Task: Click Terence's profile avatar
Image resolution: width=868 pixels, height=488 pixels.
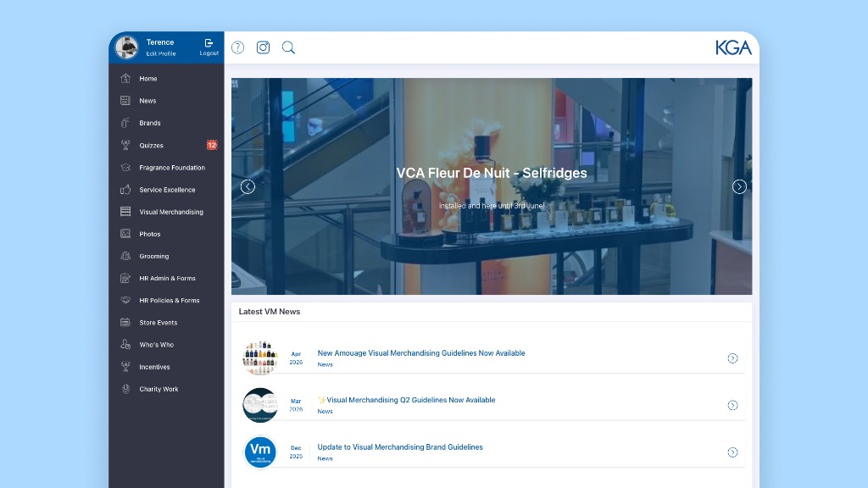Action: [127, 47]
